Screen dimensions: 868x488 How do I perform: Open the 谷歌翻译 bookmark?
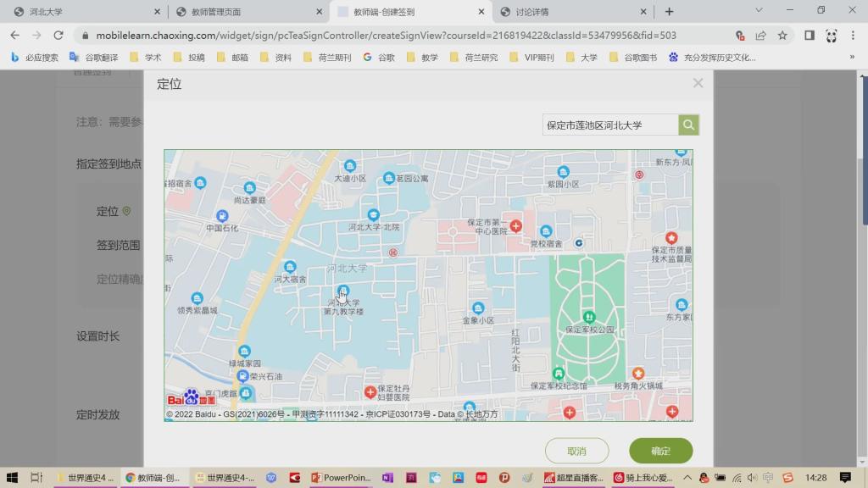coord(93,57)
